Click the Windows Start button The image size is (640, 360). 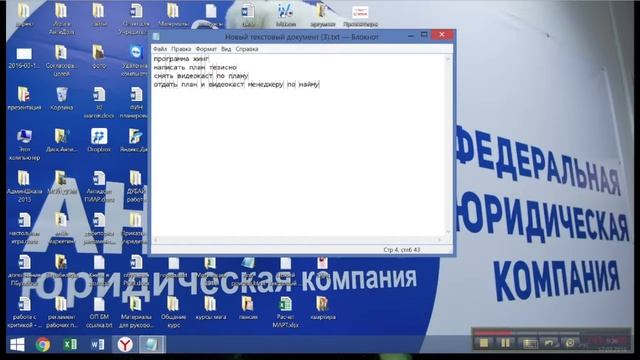(x=17, y=345)
